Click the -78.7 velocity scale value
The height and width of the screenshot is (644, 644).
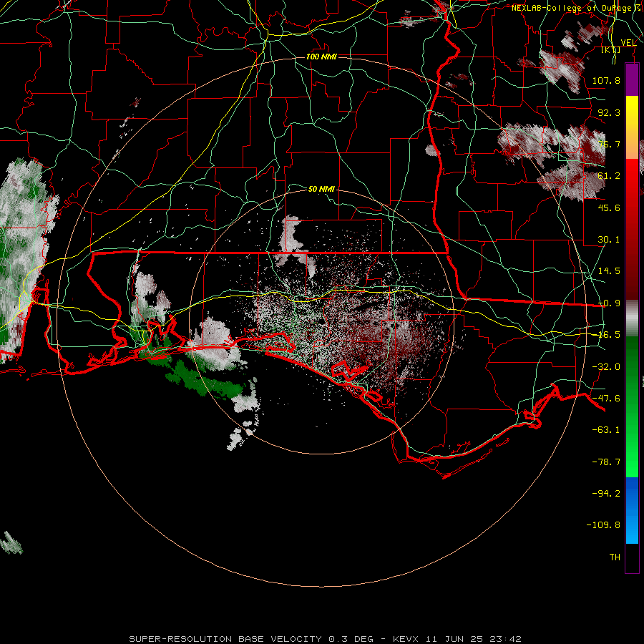click(606, 462)
